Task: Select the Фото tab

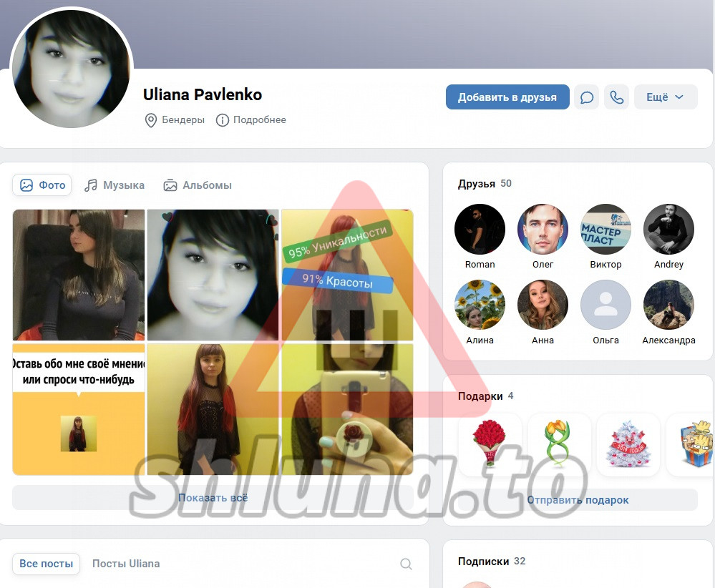Action: pyautogui.click(x=42, y=185)
